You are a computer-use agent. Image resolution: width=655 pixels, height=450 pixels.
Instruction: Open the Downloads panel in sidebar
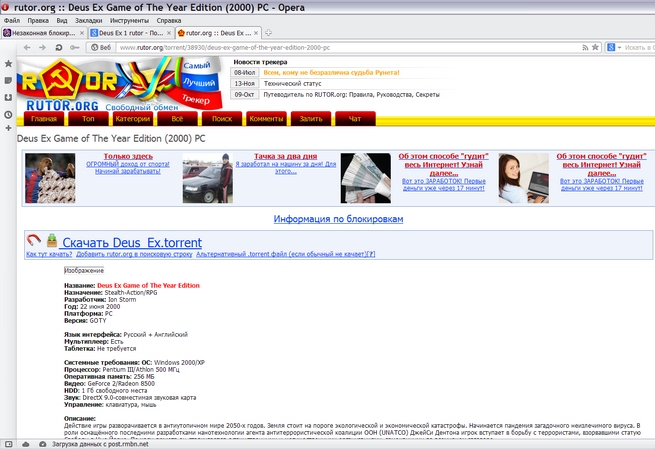pos(8,97)
